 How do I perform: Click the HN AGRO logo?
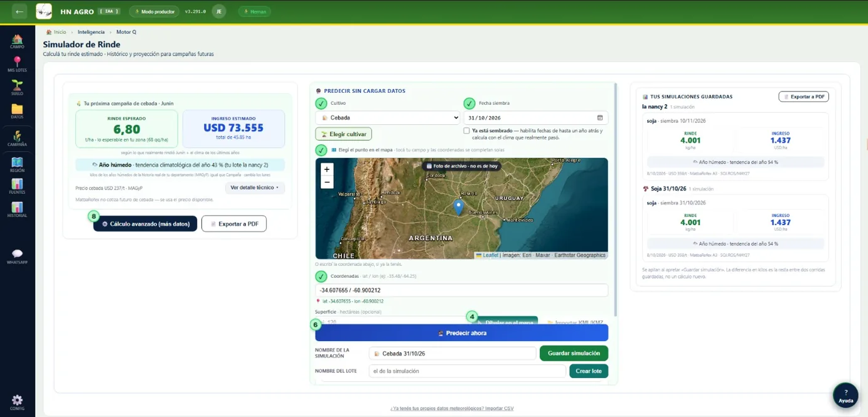tap(44, 11)
